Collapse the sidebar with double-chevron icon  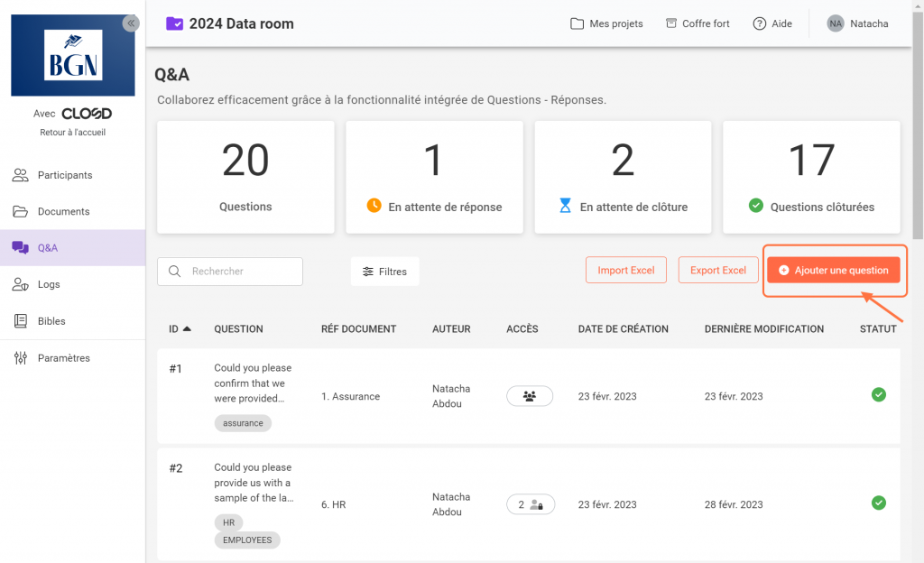pos(132,23)
